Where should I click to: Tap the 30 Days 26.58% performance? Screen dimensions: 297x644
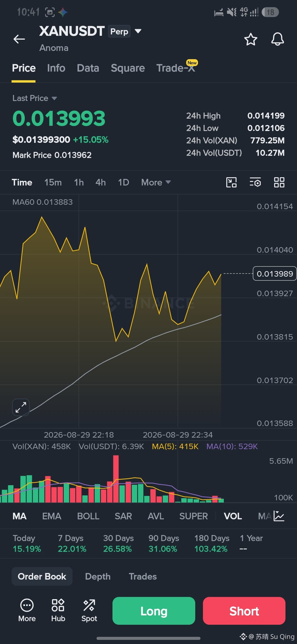[x=118, y=543]
